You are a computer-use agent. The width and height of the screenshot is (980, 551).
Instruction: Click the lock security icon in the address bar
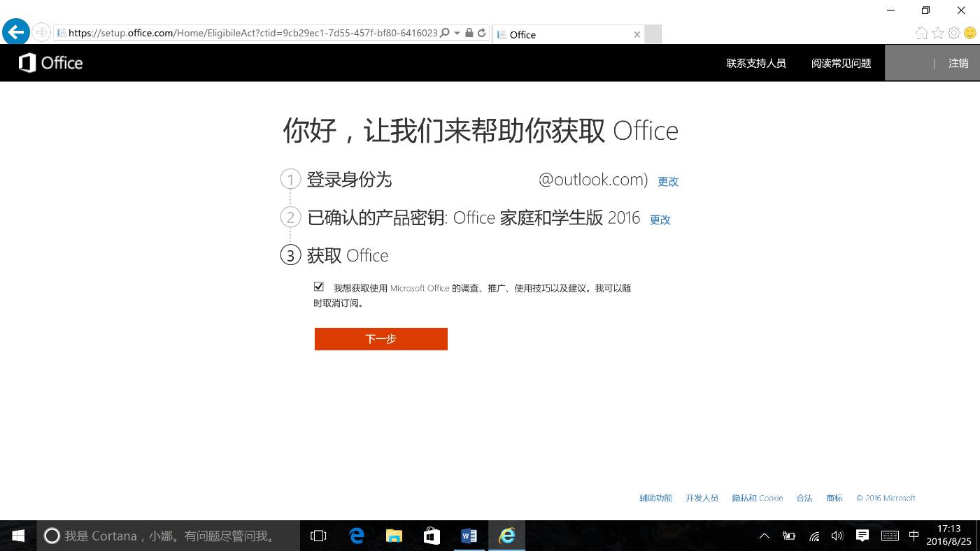tap(469, 33)
